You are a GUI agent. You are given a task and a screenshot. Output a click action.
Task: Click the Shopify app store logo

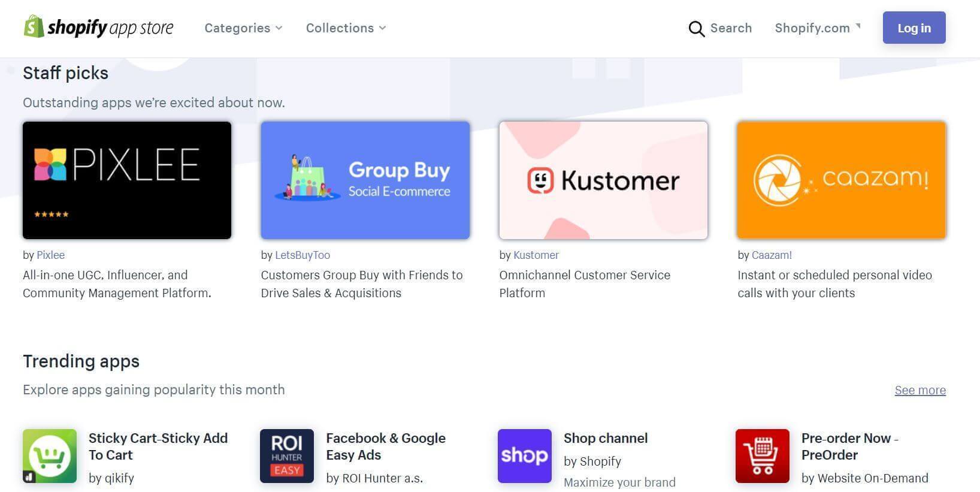tap(99, 28)
